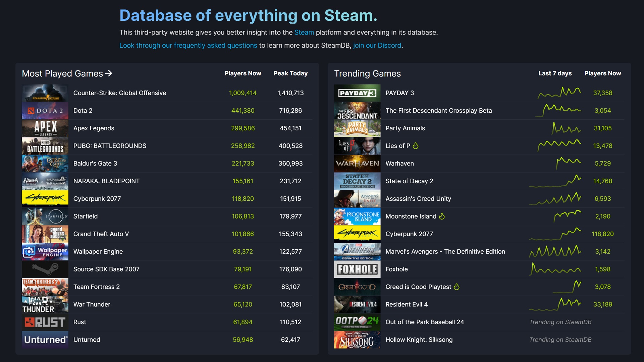Screen dimensions: 644x362
Task: Open Resident Evil 4 in Trending Games
Action: click(x=407, y=304)
